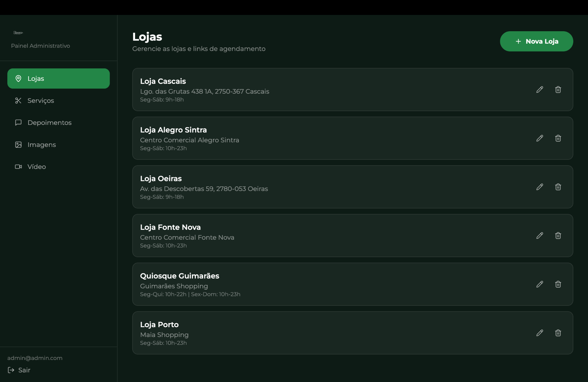The width and height of the screenshot is (588, 382).
Task: Trash the Loja Fonte Nova entry
Action: [558, 235]
